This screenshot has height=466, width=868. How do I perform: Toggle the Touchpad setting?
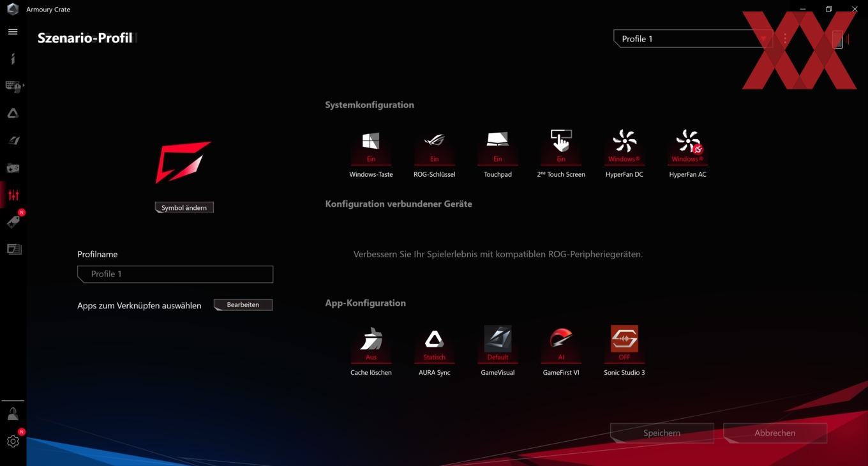pyautogui.click(x=498, y=147)
